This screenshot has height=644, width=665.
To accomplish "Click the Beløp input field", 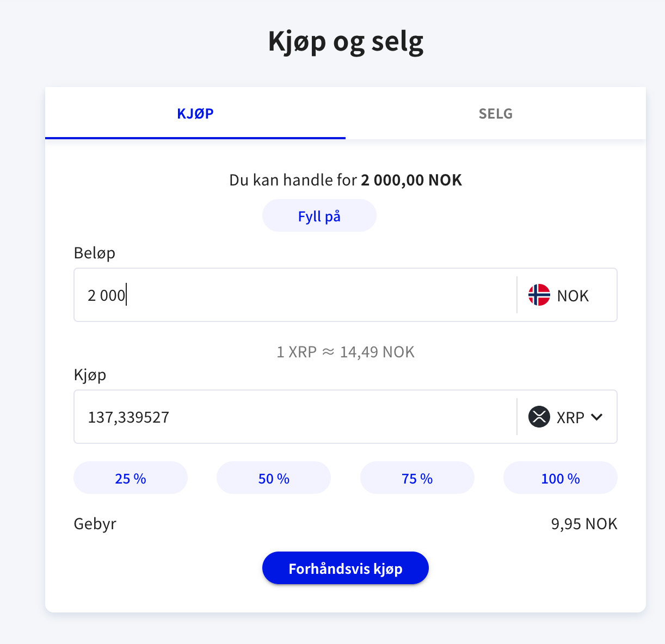I will 272,295.
